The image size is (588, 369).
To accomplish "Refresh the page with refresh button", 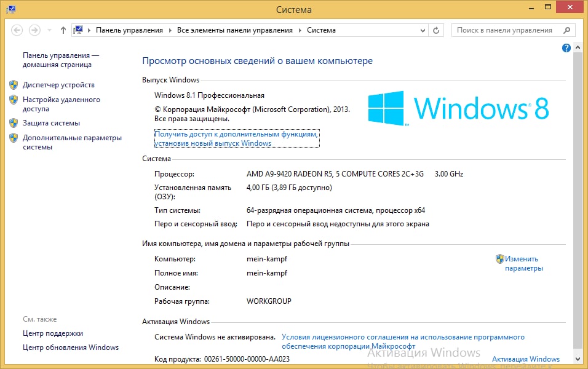I will pos(436,30).
